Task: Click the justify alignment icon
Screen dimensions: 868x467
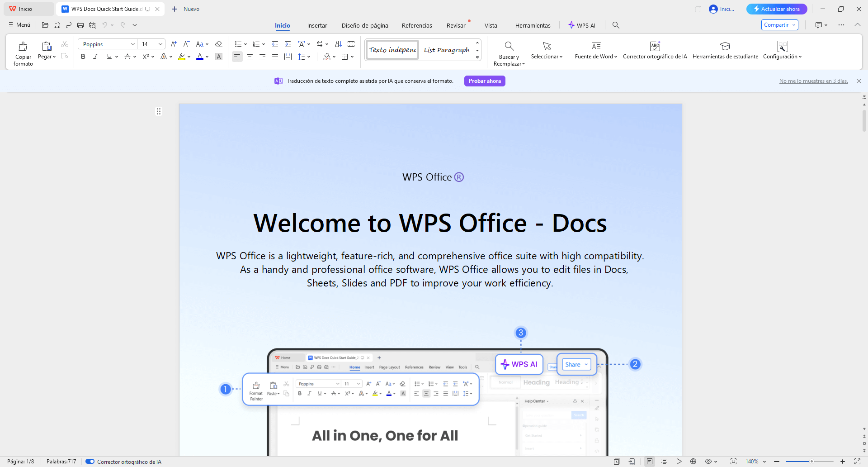Action: 275,57
